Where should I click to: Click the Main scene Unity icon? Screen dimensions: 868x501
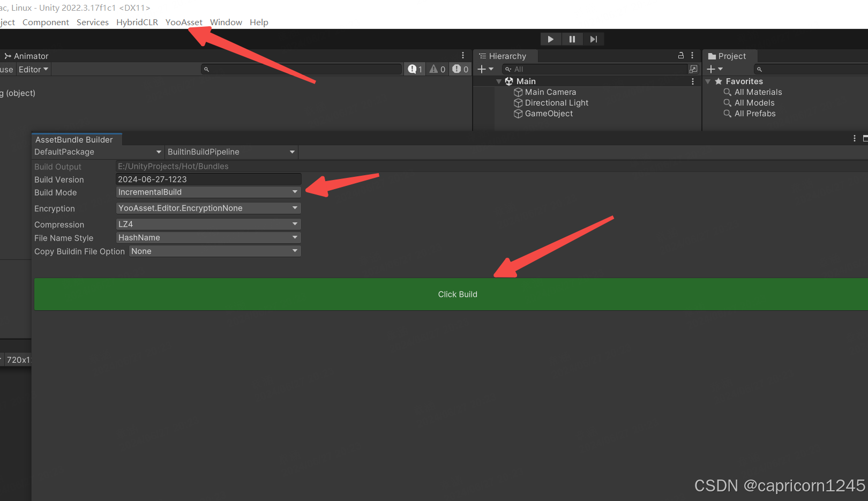click(x=509, y=81)
